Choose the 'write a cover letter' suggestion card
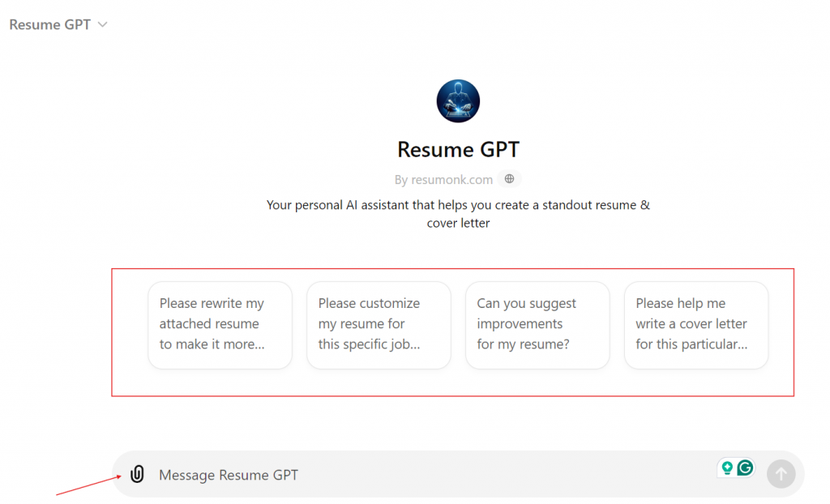Image resolution: width=830 pixels, height=504 pixels. [x=696, y=325]
